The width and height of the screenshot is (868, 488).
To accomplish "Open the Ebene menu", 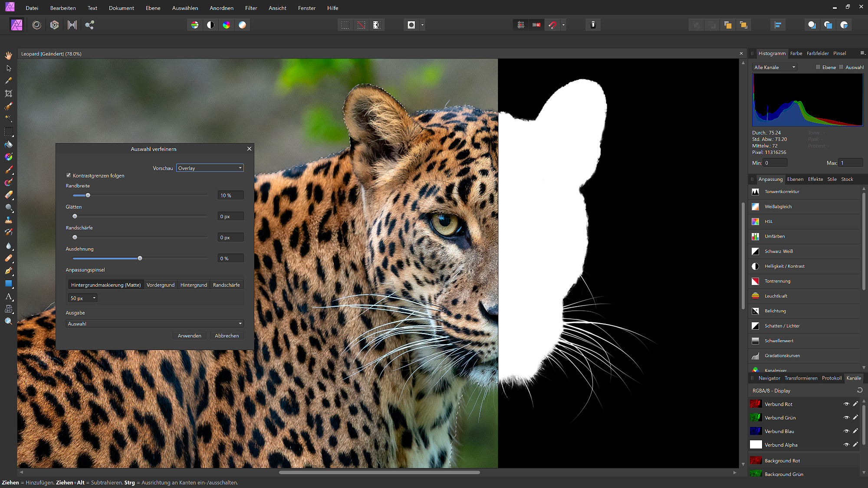I will click(x=153, y=8).
